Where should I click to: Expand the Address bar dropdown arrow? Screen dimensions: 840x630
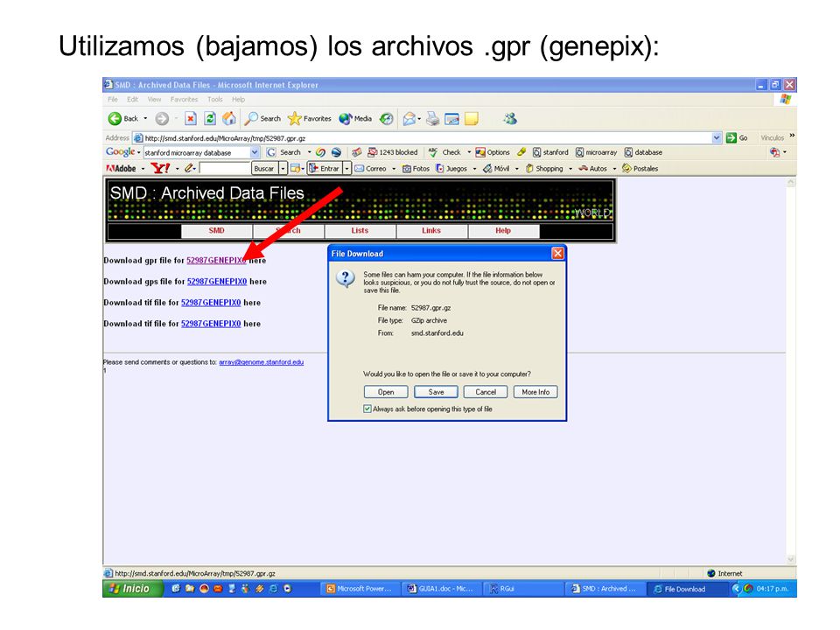pos(717,138)
